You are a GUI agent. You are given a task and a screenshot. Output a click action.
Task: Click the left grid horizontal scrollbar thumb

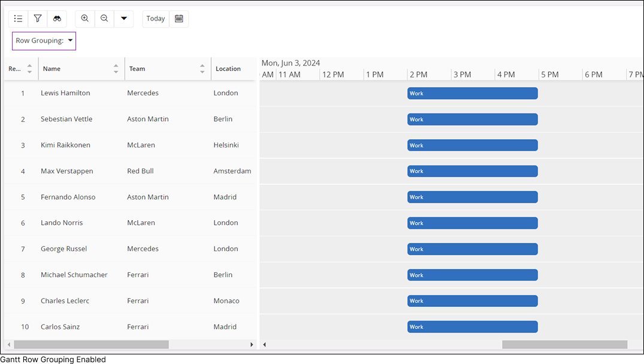pos(91,345)
